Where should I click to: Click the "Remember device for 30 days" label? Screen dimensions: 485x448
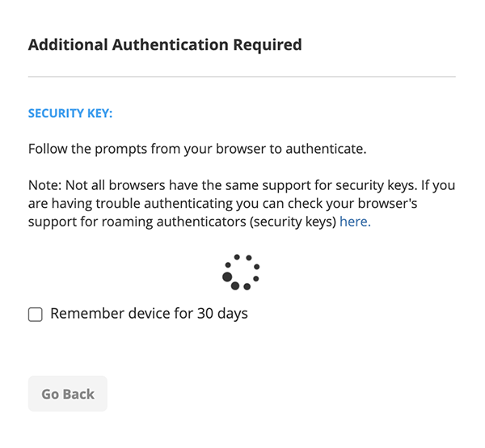tap(149, 314)
